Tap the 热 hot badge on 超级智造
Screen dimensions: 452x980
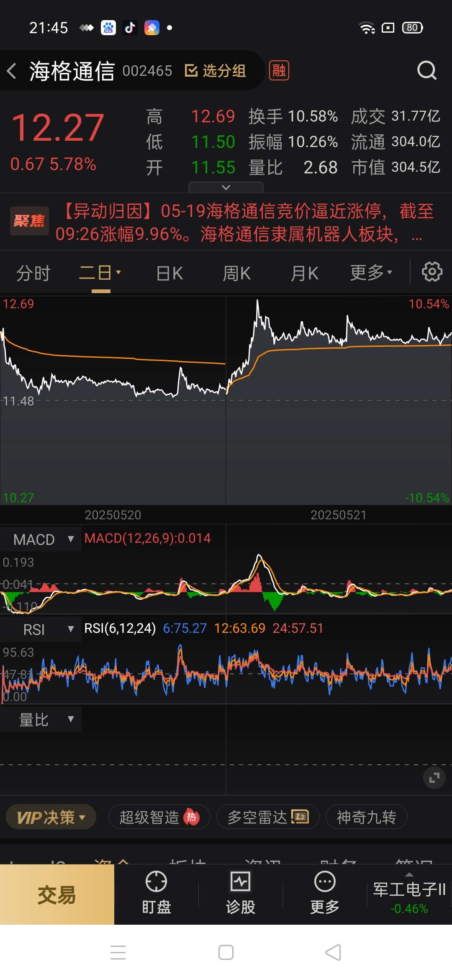coord(192,817)
